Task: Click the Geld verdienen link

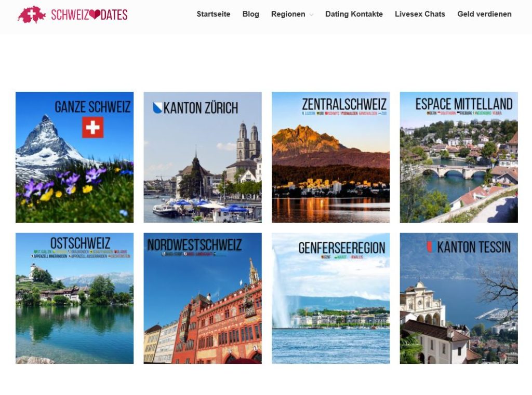Action: 484,14
